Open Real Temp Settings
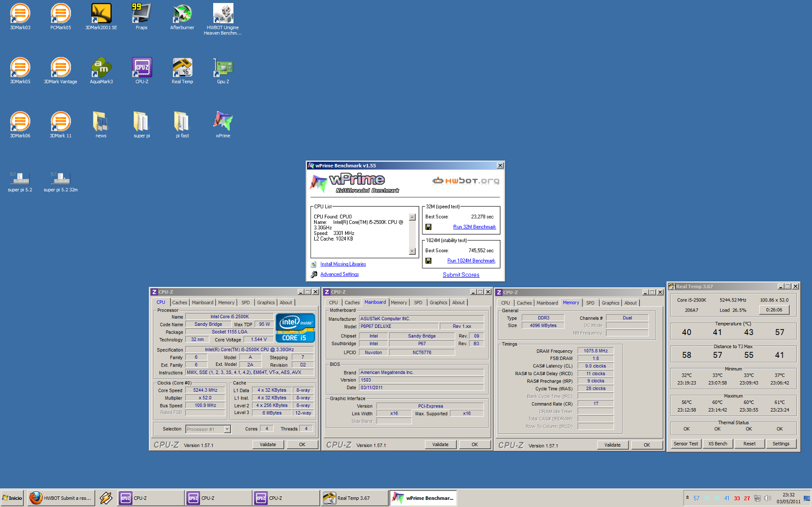This screenshot has width=812, height=507. click(x=781, y=444)
